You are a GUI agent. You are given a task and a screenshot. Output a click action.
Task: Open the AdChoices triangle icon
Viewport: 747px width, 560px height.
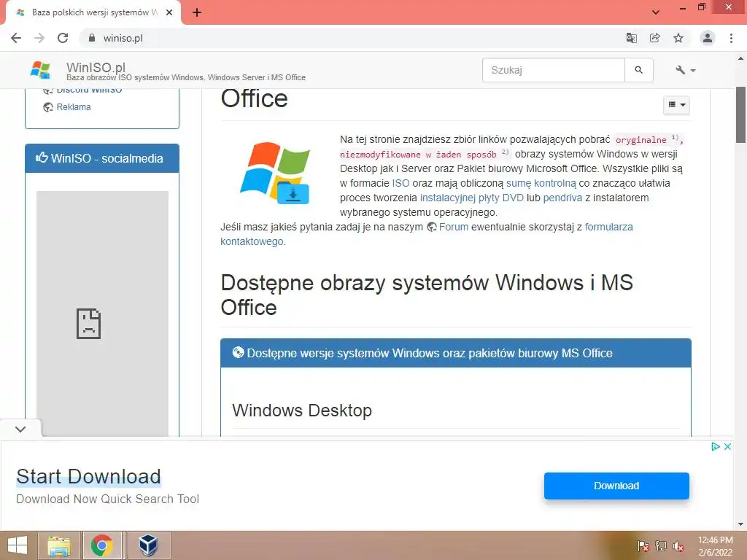click(715, 447)
